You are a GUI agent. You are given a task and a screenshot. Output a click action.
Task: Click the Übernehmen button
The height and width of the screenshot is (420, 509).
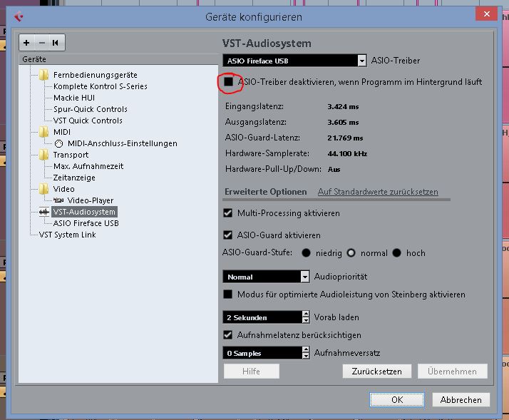[452, 372]
